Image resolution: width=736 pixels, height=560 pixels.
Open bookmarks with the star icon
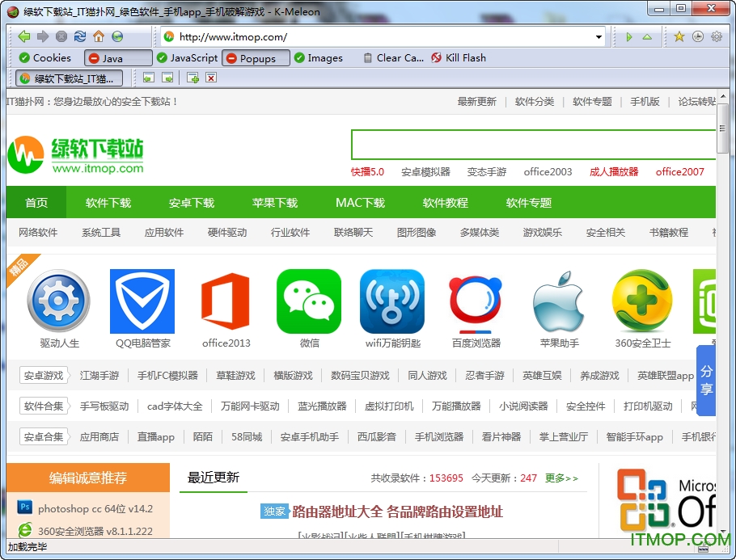(679, 36)
